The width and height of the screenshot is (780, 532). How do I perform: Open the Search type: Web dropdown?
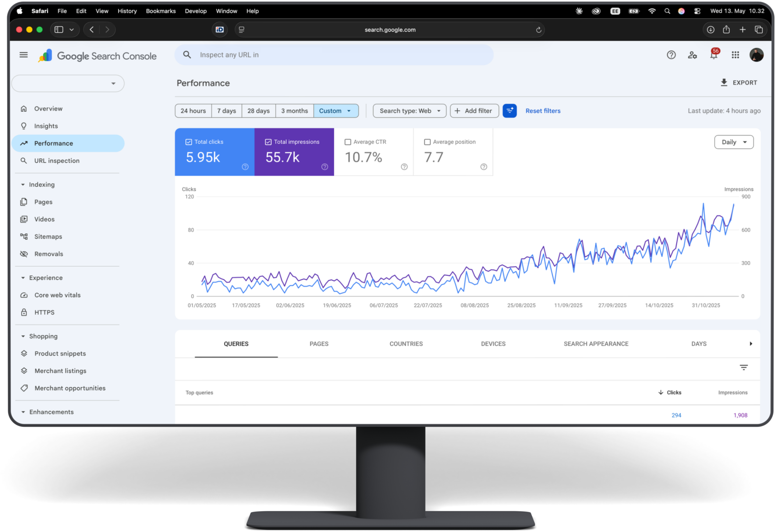coord(409,111)
